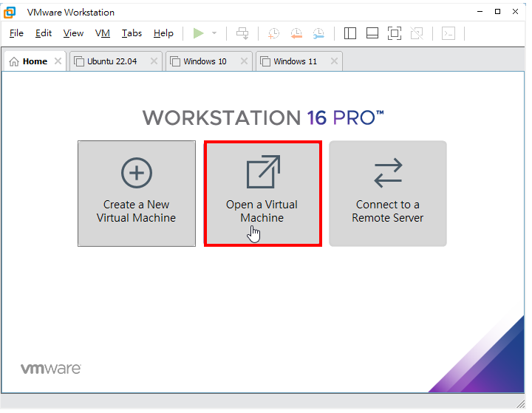Image resolution: width=532 pixels, height=413 pixels.
Task: Click Create a New Virtual Machine label
Action: coord(137,211)
